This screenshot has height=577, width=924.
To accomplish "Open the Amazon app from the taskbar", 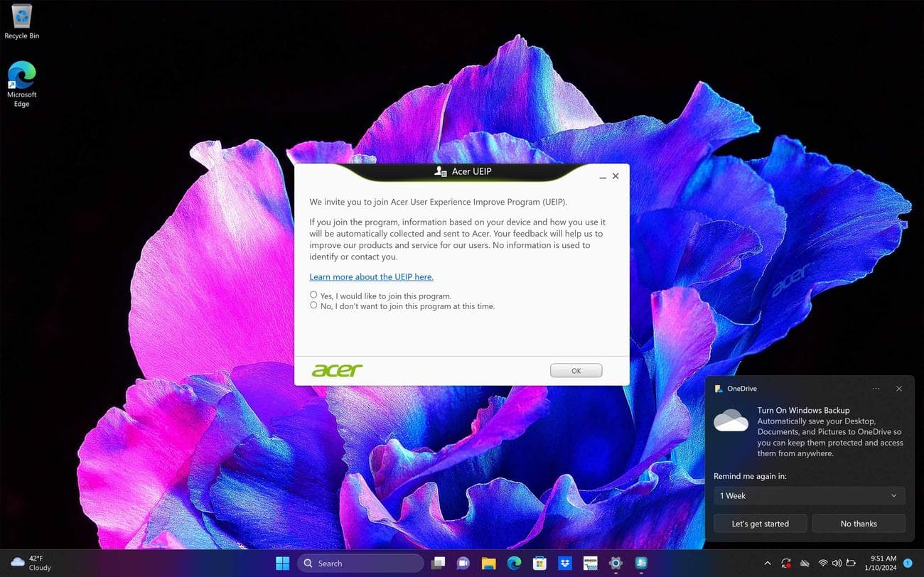I will 590,563.
